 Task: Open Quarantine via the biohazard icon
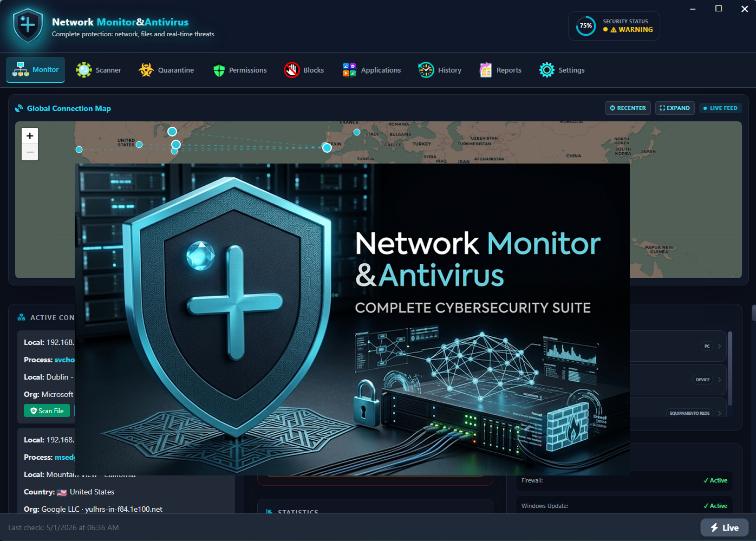(x=146, y=70)
